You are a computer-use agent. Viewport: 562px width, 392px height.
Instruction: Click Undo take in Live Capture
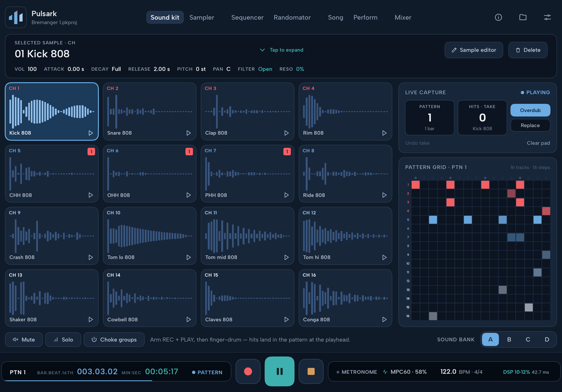click(417, 143)
